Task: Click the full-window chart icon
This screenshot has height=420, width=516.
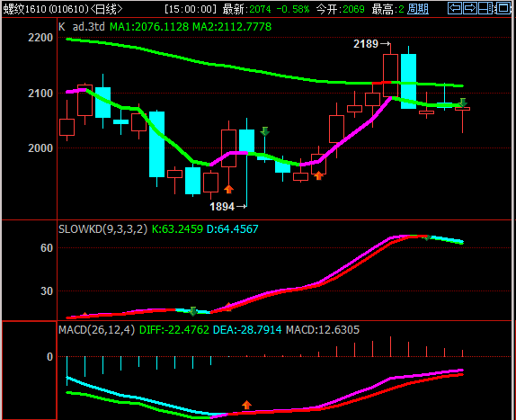Action: tap(503, 8)
